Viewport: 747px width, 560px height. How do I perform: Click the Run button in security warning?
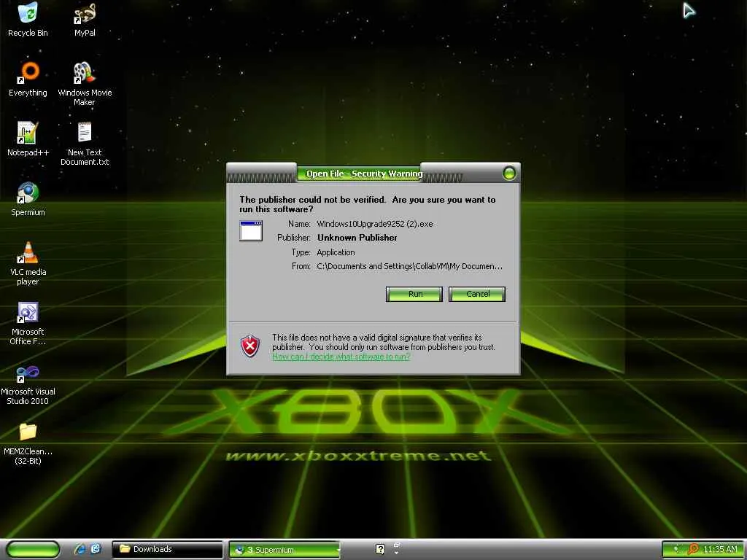click(414, 294)
